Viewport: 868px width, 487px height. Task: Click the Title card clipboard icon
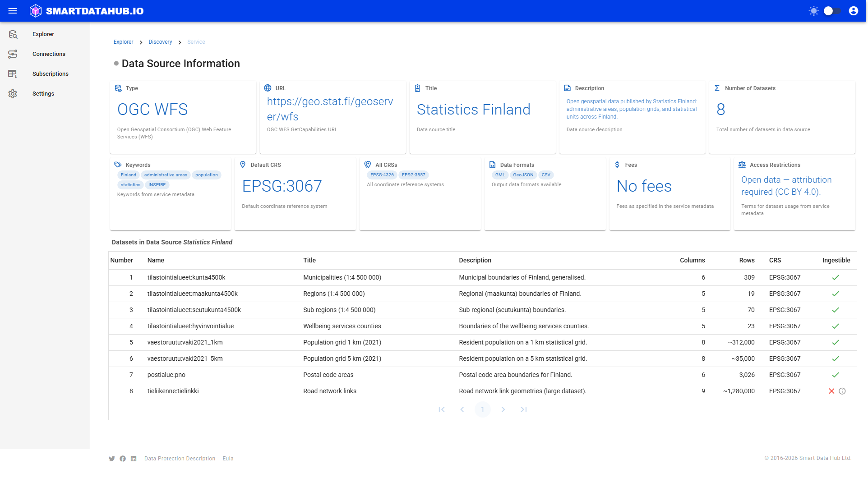pos(417,88)
